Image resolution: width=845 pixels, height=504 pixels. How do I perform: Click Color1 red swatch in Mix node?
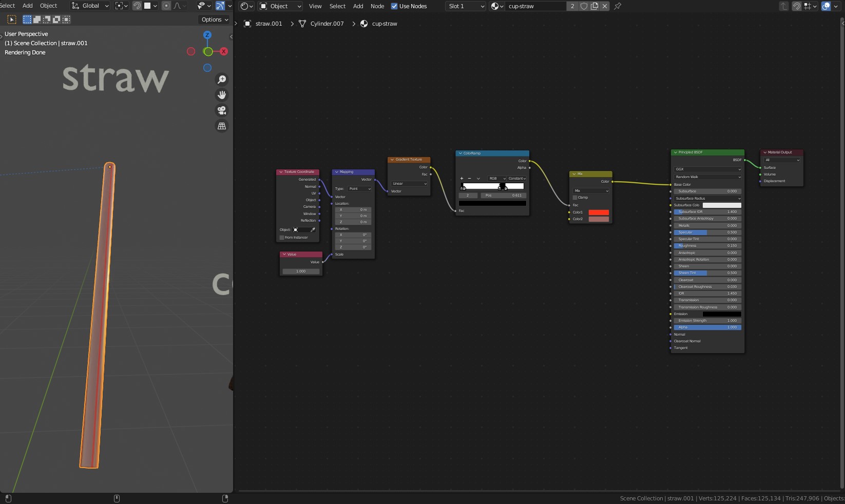[x=599, y=212]
